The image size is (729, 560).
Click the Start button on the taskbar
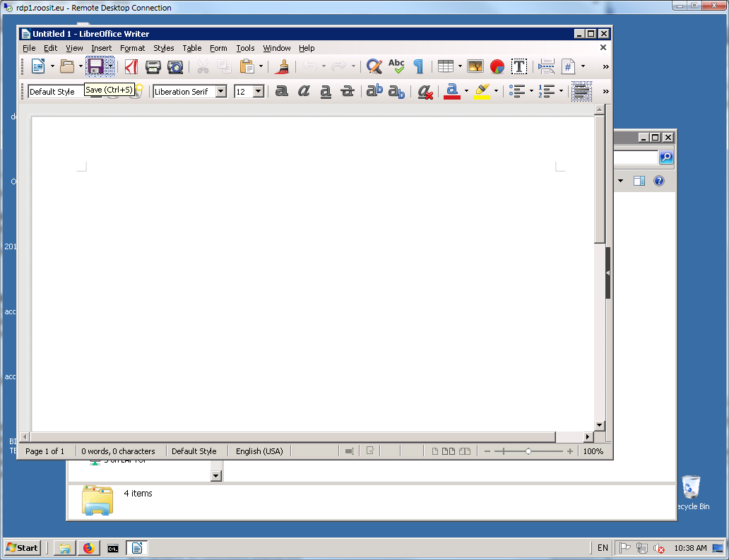coord(23,548)
